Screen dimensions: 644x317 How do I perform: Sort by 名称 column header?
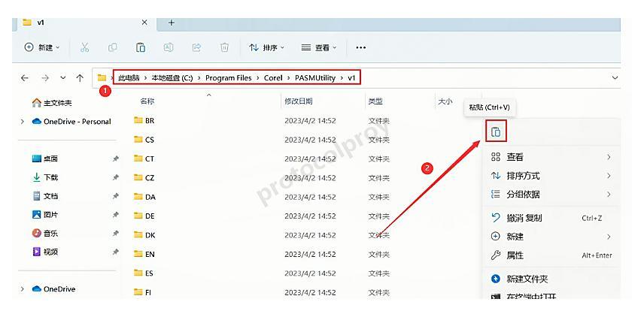147,101
